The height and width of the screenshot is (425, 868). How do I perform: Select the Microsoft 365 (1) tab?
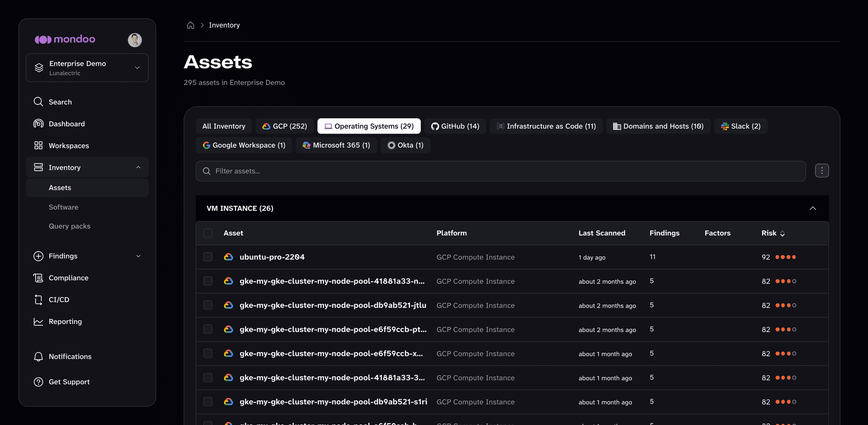[337, 145]
